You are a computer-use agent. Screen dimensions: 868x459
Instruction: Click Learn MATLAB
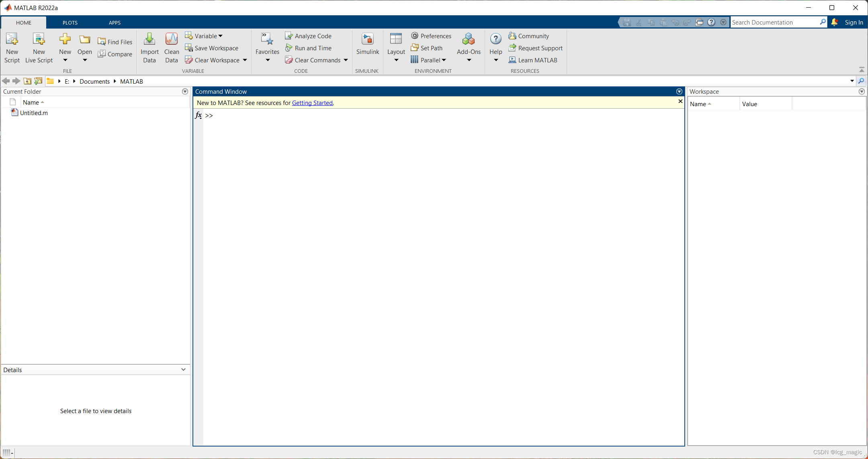pyautogui.click(x=533, y=60)
